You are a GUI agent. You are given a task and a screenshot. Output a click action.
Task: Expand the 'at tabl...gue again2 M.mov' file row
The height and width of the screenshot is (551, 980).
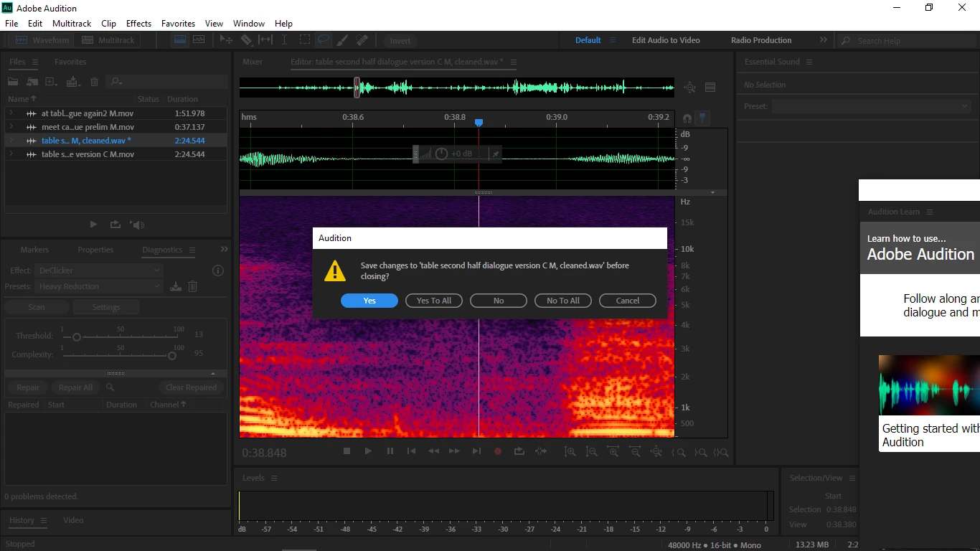coord(11,113)
